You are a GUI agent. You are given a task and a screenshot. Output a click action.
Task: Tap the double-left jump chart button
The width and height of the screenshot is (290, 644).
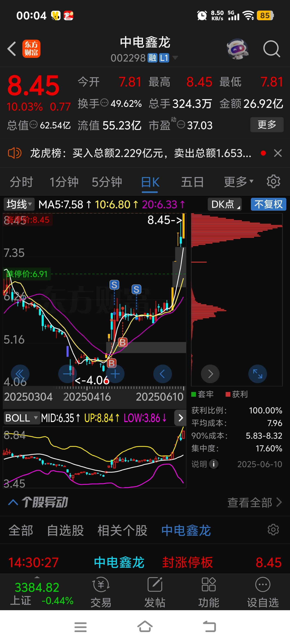(20, 374)
